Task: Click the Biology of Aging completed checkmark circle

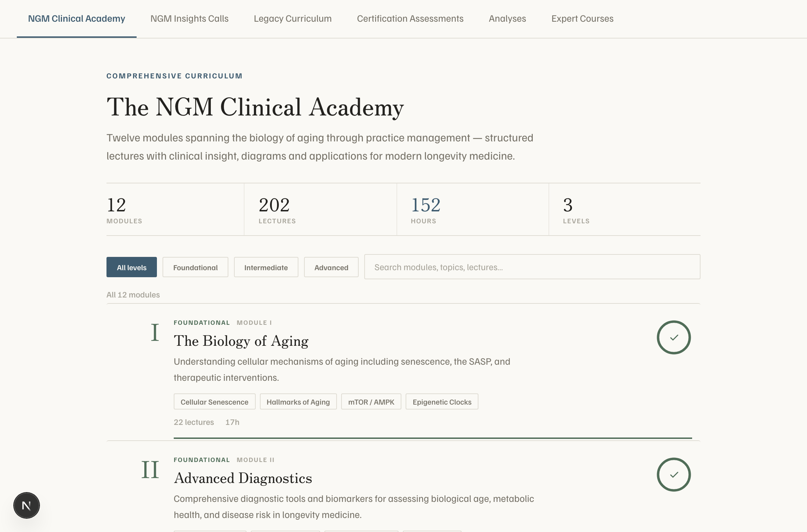Action: coord(674,337)
